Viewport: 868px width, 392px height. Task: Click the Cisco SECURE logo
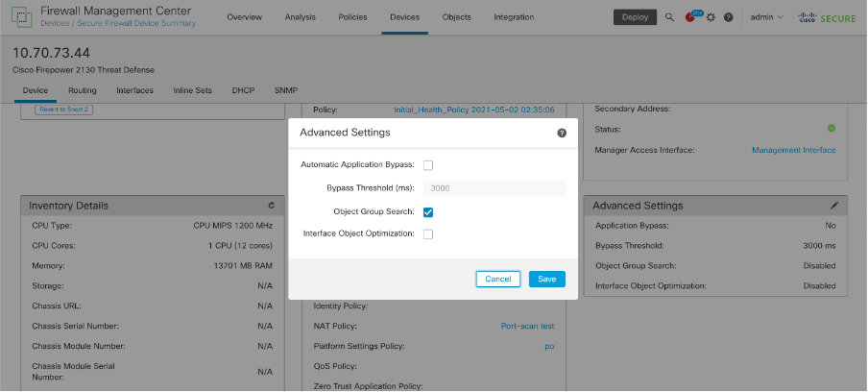click(x=827, y=17)
